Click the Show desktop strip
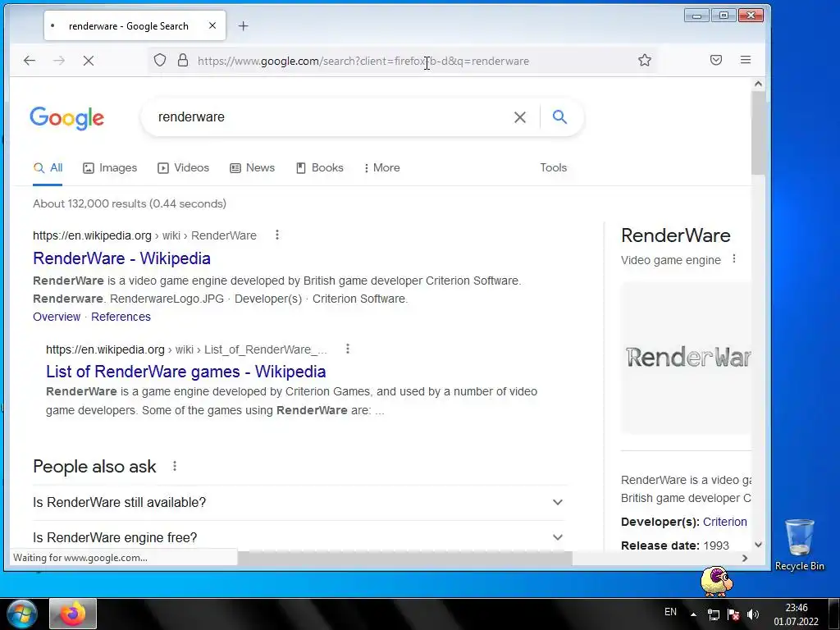 (x=834, y=614)
